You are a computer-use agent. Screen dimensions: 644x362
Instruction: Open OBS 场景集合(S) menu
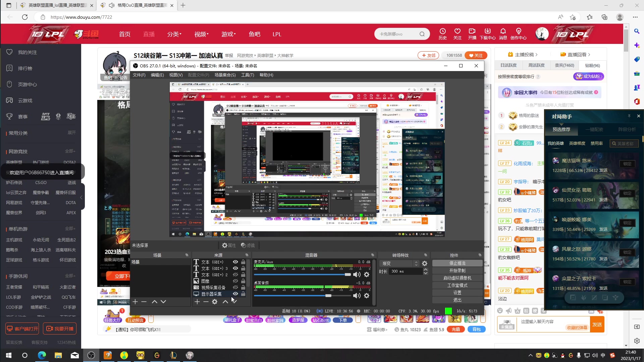pyautogui.click(x=225, y=75)
